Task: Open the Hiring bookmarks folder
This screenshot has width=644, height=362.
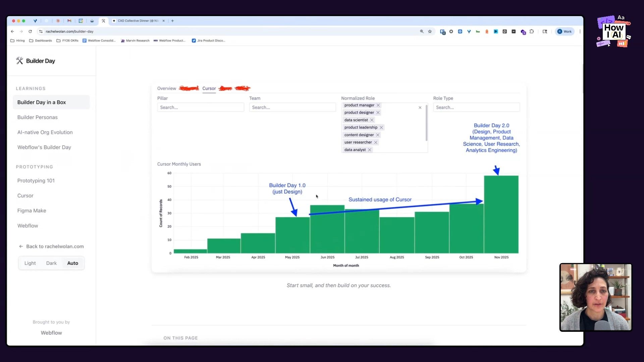Action: (17, 41)
